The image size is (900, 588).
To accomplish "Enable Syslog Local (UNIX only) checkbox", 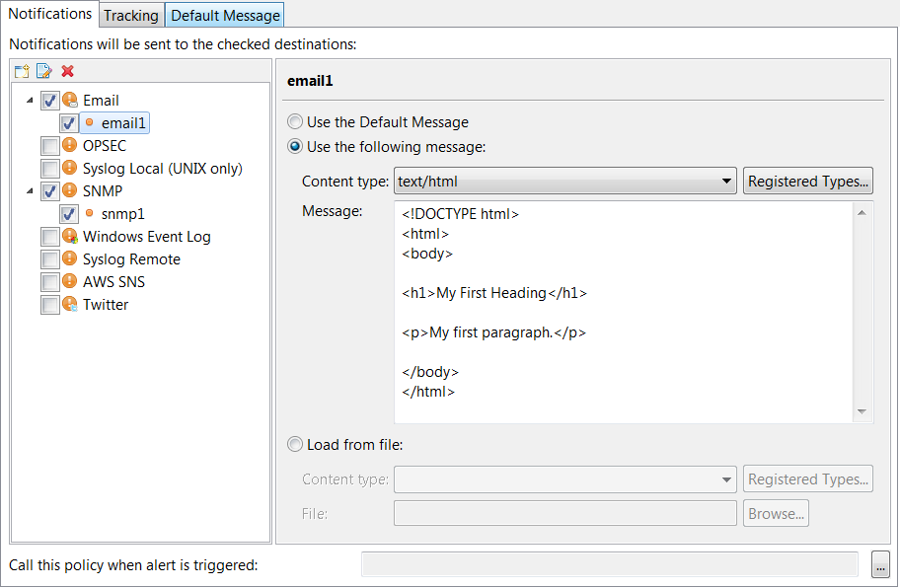I will click(50, 169).
